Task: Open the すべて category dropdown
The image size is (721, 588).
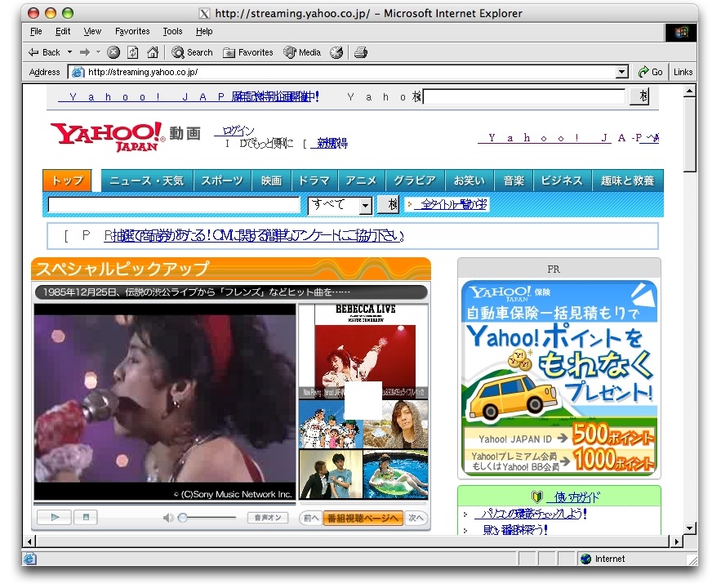Action: point(365,205)
